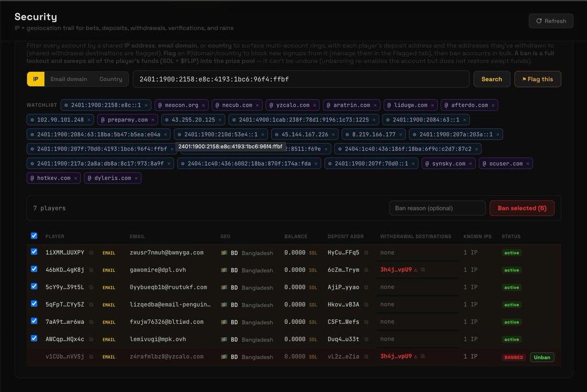587x392 pixels.
Task: Remove lidugw.com watchlist chip
Action: click(x=432, y=105)
